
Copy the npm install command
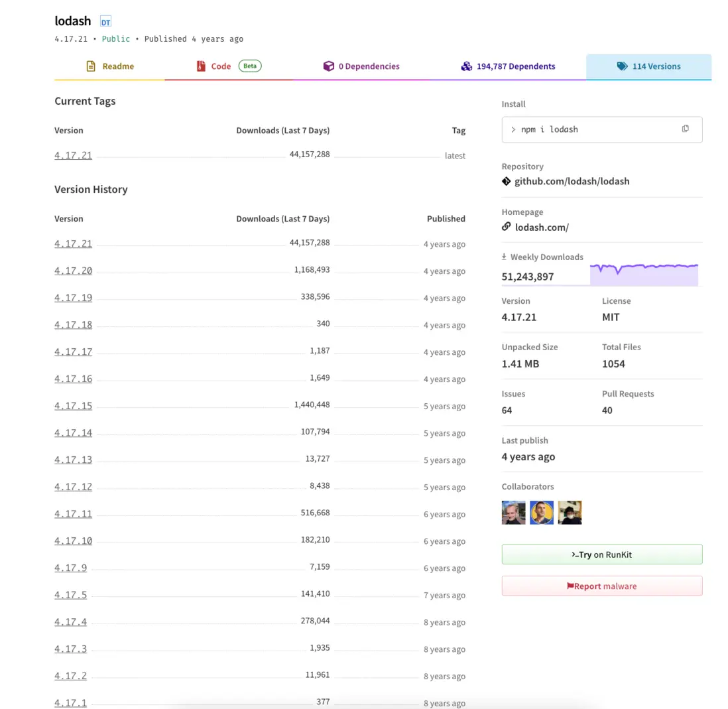[685, 129]
